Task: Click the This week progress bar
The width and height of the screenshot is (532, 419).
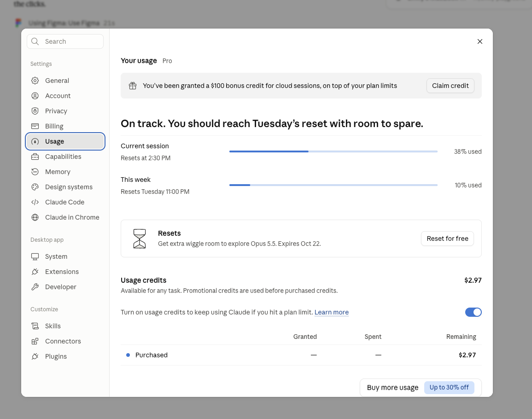Action: (x=333, y=185)
